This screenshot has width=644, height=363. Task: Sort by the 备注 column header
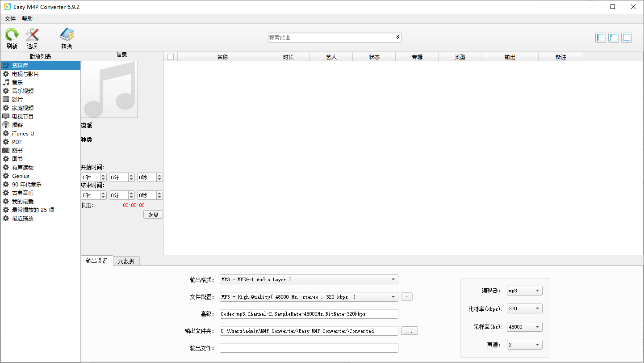(561, 57)
